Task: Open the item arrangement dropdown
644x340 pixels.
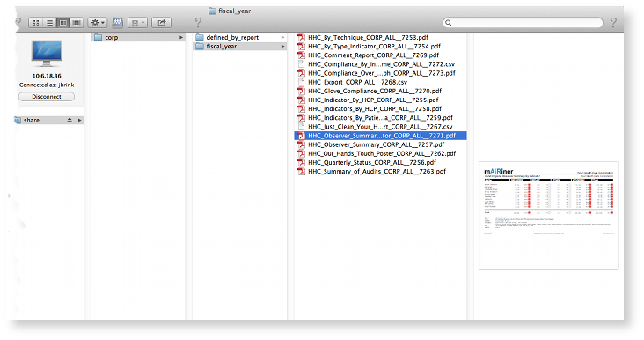Action: click(137, 23)
